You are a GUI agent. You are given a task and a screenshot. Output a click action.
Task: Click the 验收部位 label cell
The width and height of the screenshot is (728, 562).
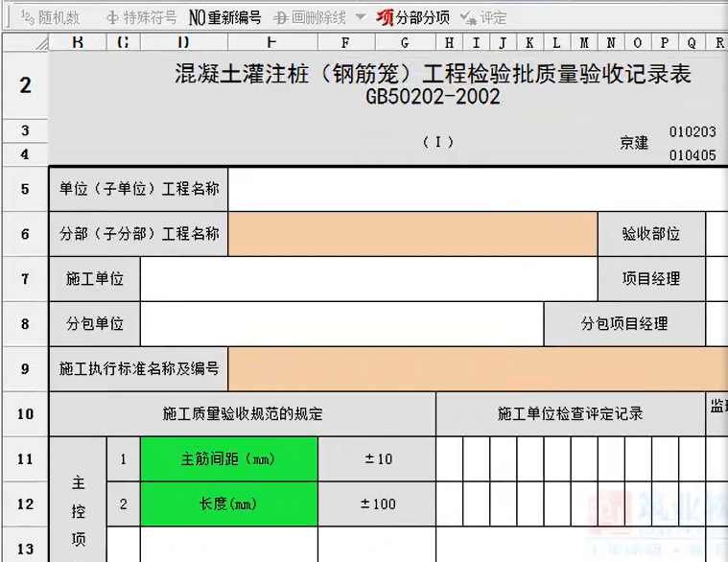651,234
